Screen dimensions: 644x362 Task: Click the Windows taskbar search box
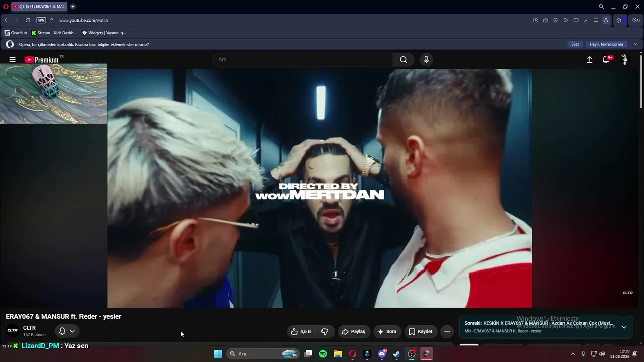click(x=264, y=354)
